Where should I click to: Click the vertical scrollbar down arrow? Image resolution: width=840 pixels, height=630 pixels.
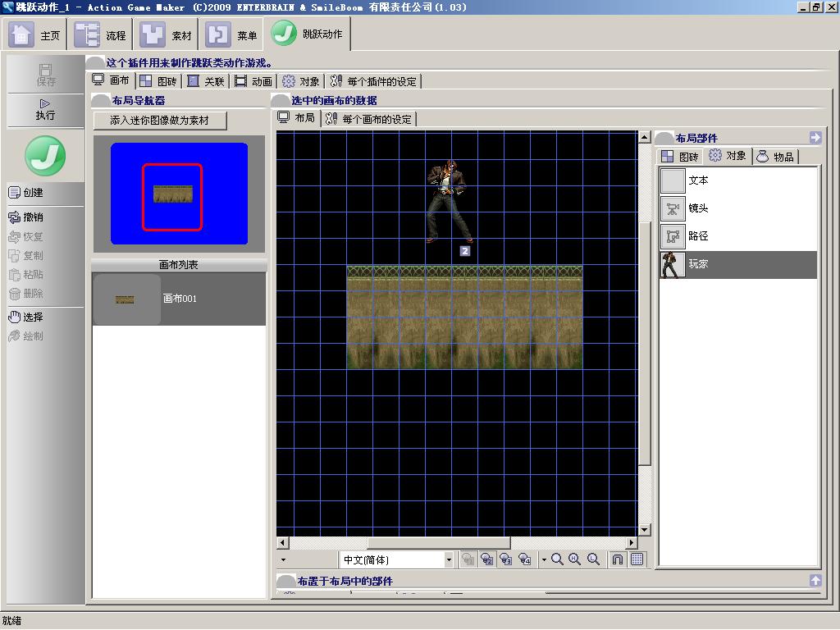point(645,530)
